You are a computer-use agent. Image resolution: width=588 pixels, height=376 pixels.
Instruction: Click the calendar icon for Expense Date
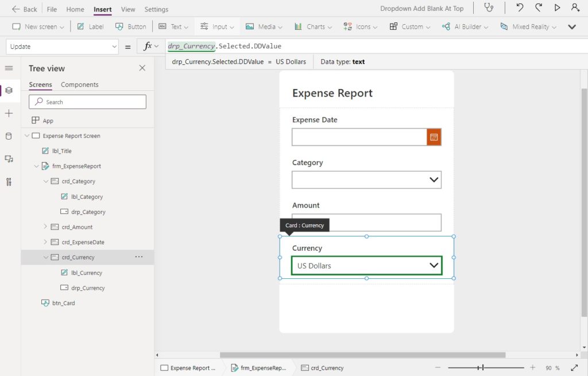[x=434, y=137]
